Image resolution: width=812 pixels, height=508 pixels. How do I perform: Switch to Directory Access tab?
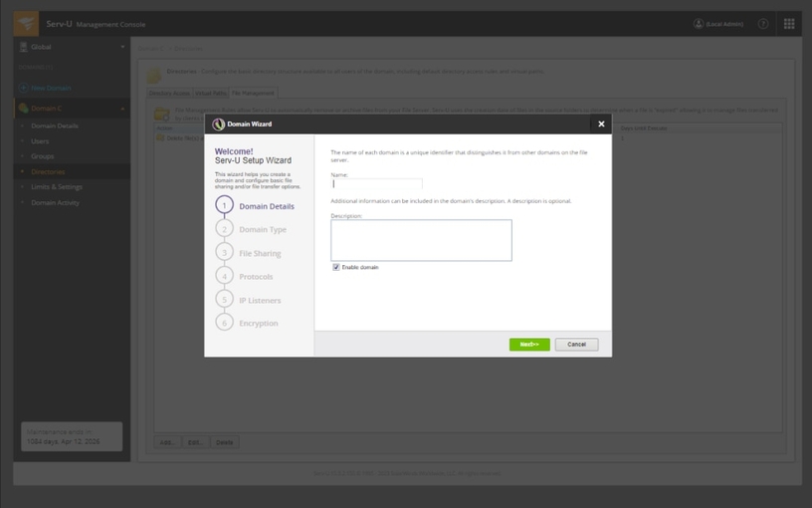pos(169,94)
